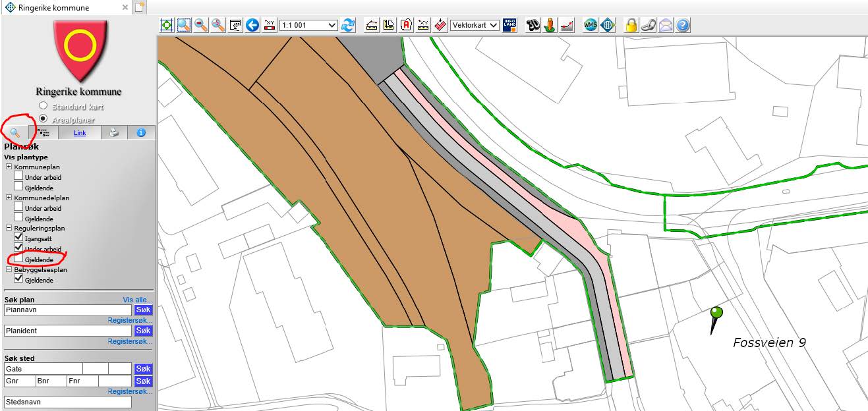Click the Fnr input field
This screenshot has width=868, height=411.
pos(82,381)
